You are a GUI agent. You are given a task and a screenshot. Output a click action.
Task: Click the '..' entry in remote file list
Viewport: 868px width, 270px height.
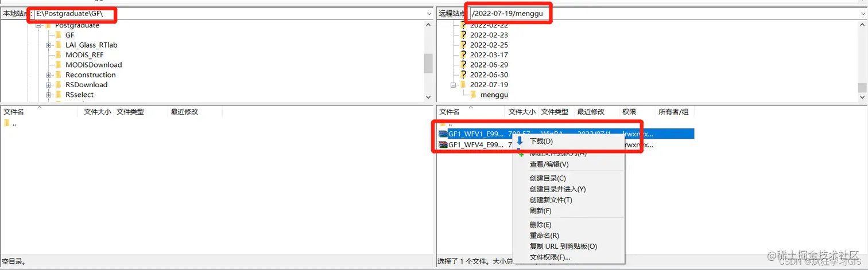(x=450, y=123)
